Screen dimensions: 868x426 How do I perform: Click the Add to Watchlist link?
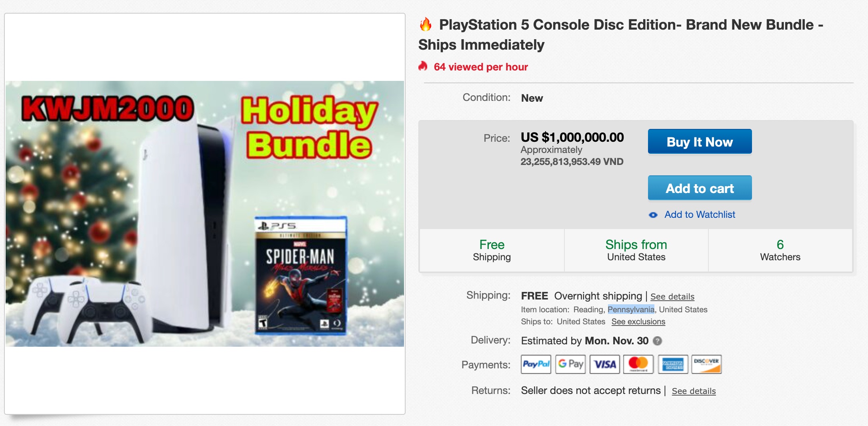(700, 215)
